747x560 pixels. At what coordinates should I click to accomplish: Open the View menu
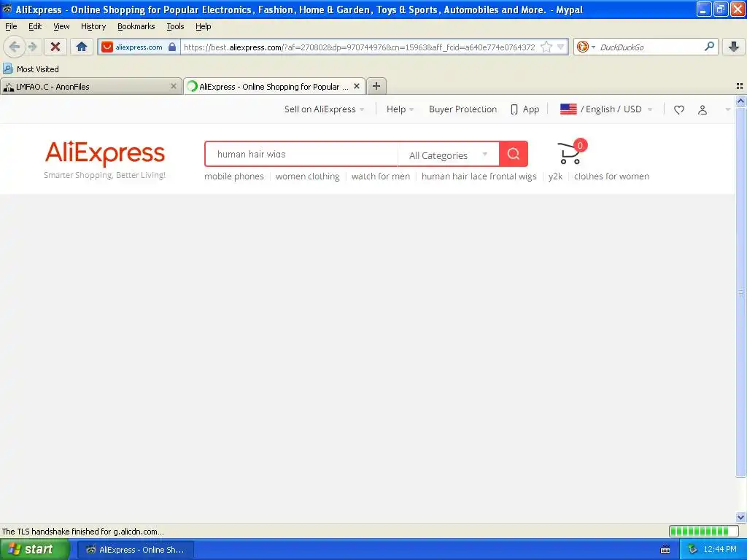pyautogui.click(x=61, y=26)
